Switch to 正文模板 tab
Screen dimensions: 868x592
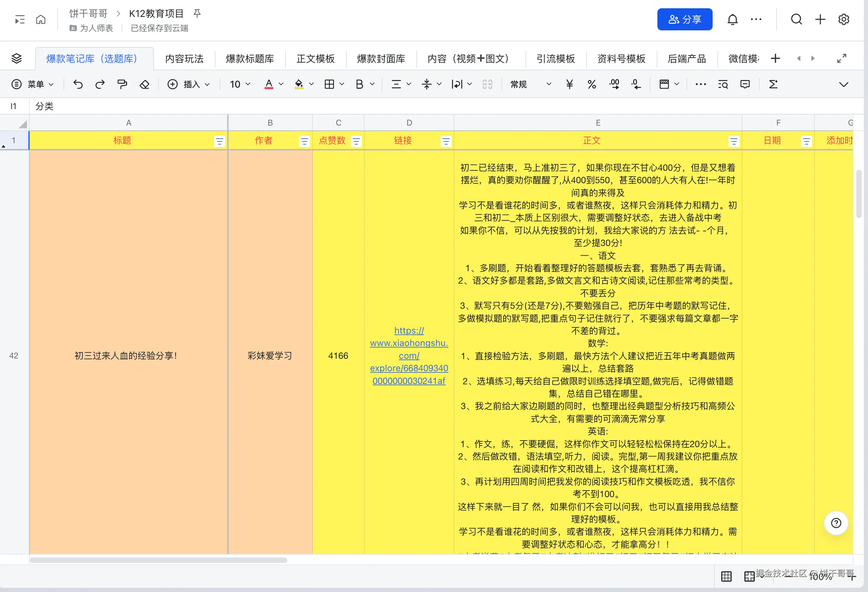[x=316, y=59]
